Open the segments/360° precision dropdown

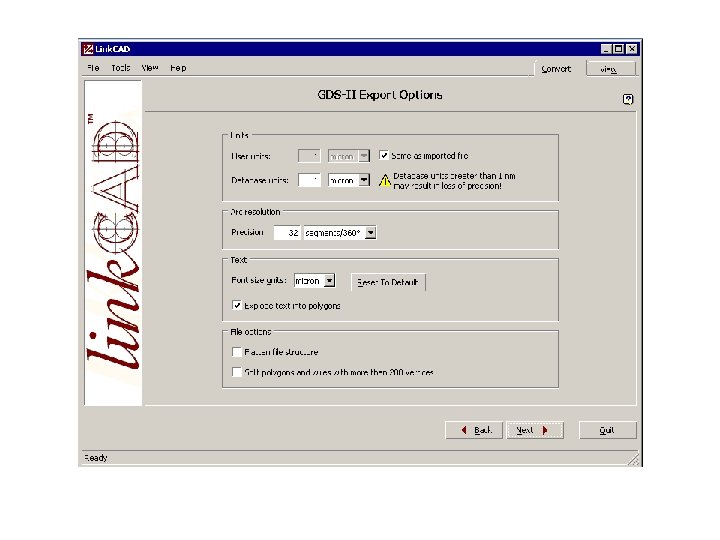coord(371,233)
